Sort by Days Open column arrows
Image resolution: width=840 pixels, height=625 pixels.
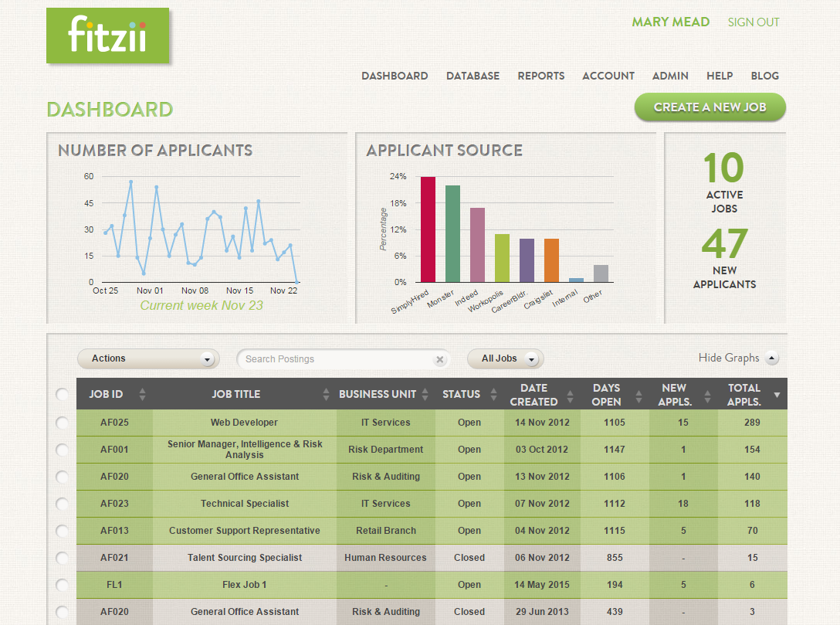(638, 396)
